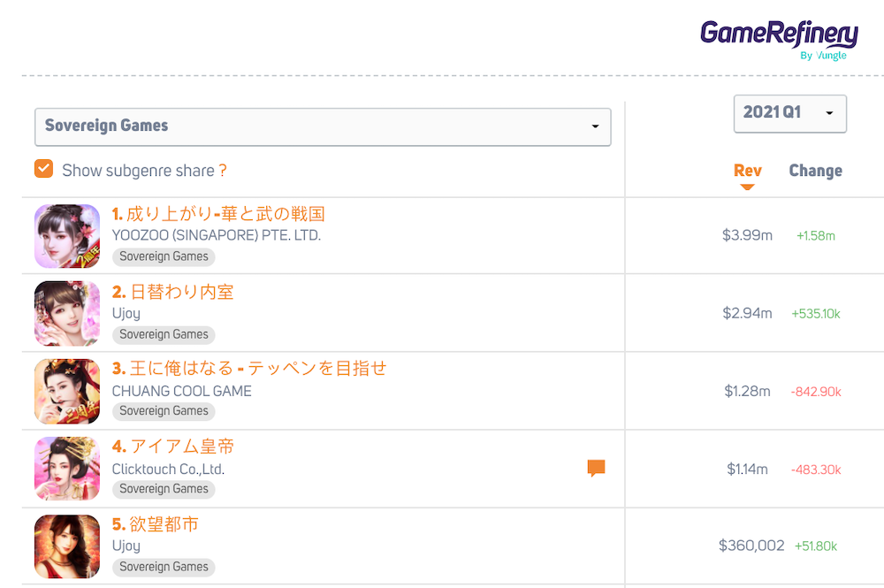
Task: Click publisher Ujoy under 日替わり内室
Action: [x=126, y=313]
